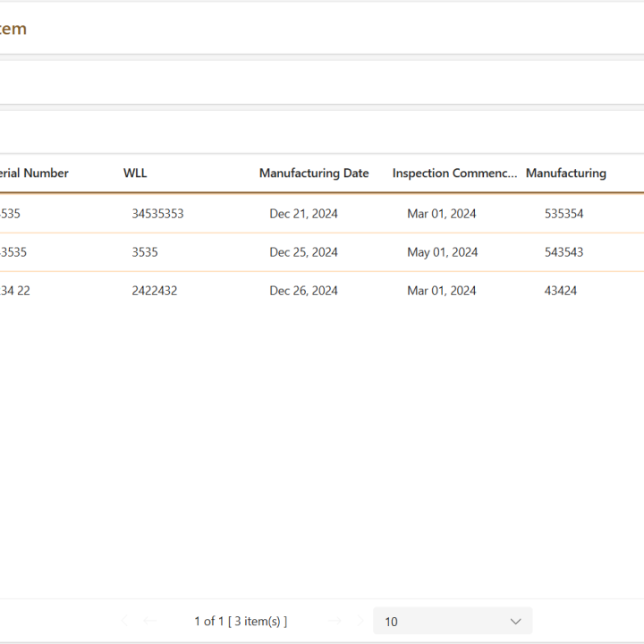Go to previous page arrow icon
644x644 pixels.
coord(150,621)
